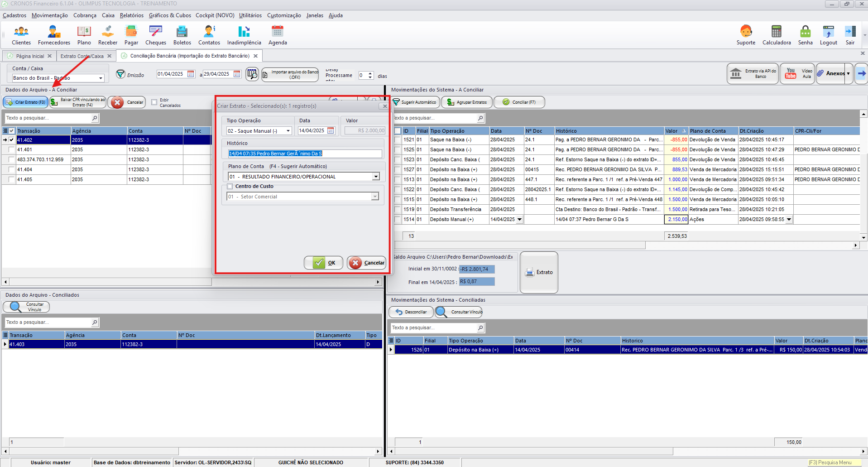Open date dropdown in row 1514 Data cell
The height and width of the screenshot is (467, 868).
pyautogui.click(x=519, y=219)
